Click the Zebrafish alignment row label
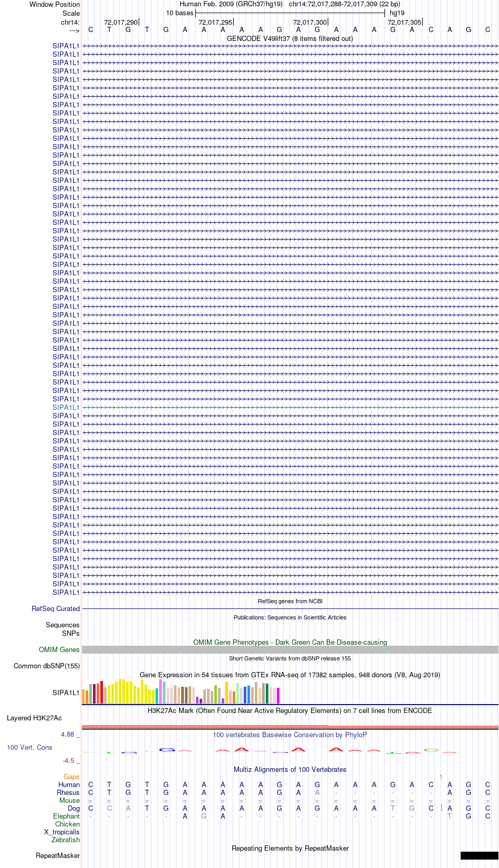Screen dimensions: 499x868 [x=66, y=840]
